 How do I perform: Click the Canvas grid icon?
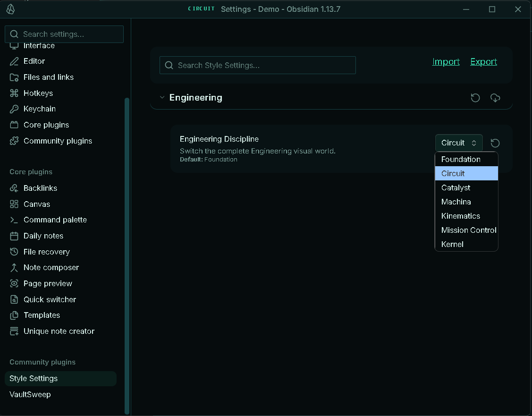point(14,204)
